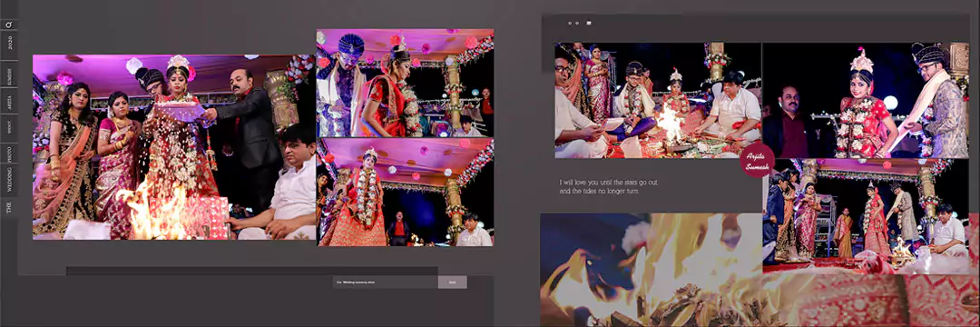The height and width of the screenshot is (327, 980).
Task: Open the photo of the groom and bride under the pink canopy
Action: 405,83
